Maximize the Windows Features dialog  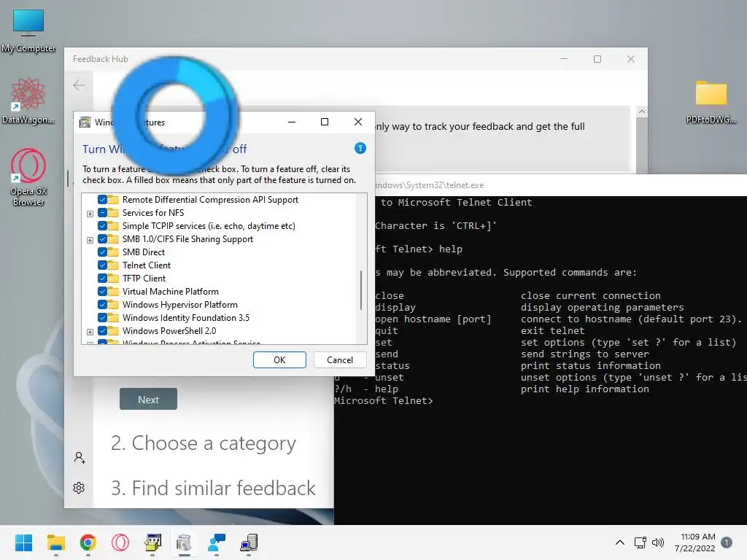coord(325,122)
